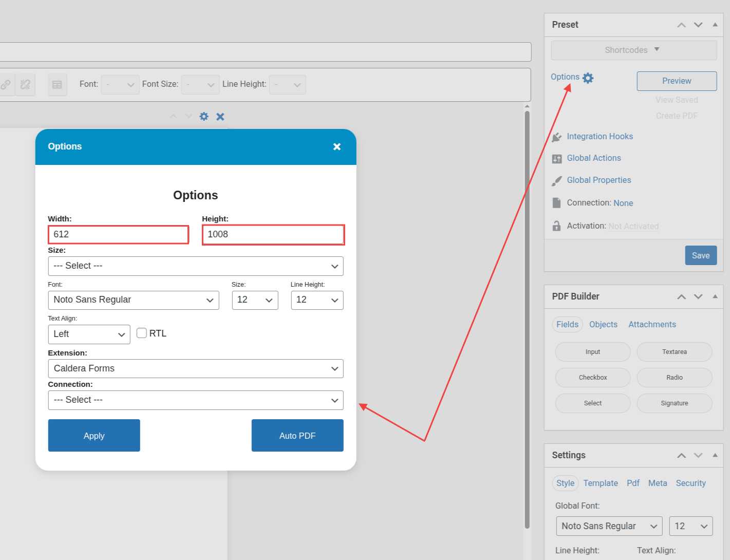Screen dimensions: 730x560
Task: Click the Apply button
Action: click(x=94, y=436)
